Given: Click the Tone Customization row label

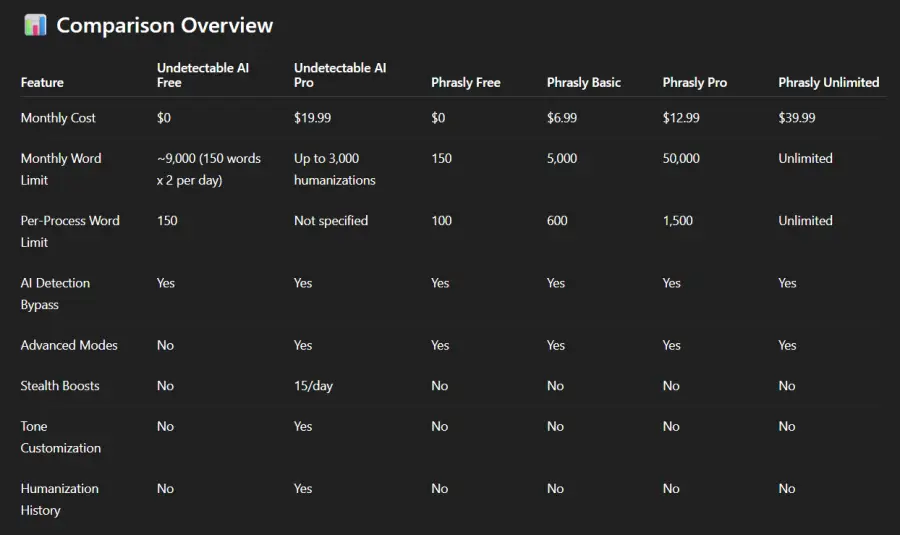Looking at the screenshot, I should (x=60, y=437).
